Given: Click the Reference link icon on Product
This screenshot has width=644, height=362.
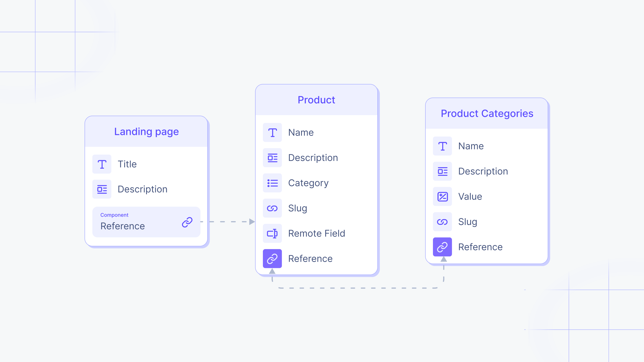Looking at the screenshot, I should pos(272,258).
